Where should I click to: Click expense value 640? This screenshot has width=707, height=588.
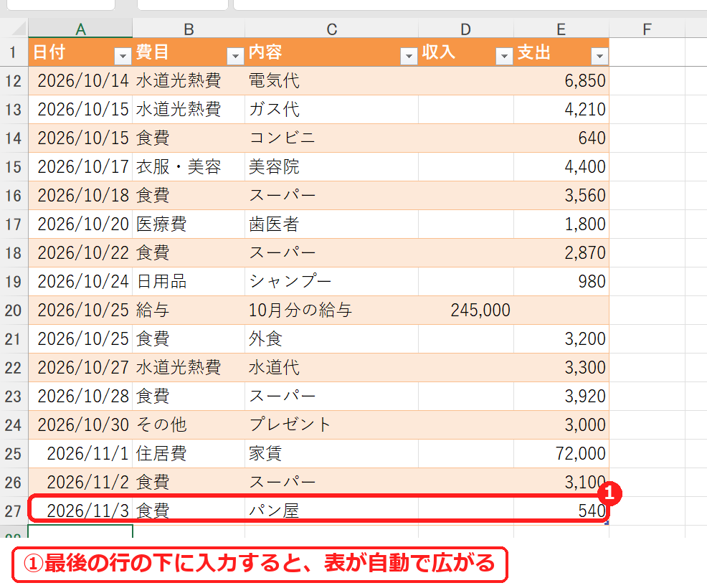pyautogui.click(x=561, y=138)
